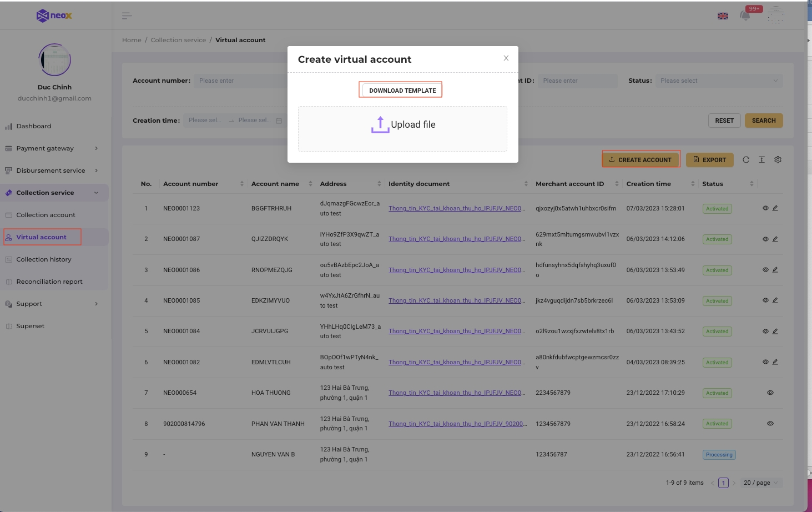Screen dimensions: 812x512
Task: Open the 20 / page size dropdown
Action: (x=761, y=483)
